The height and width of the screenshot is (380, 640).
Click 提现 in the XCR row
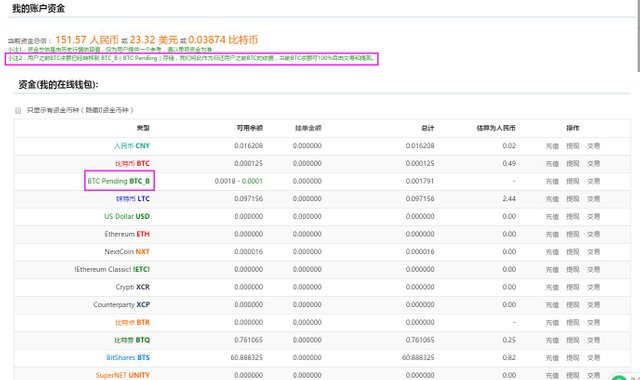[573, 287]
